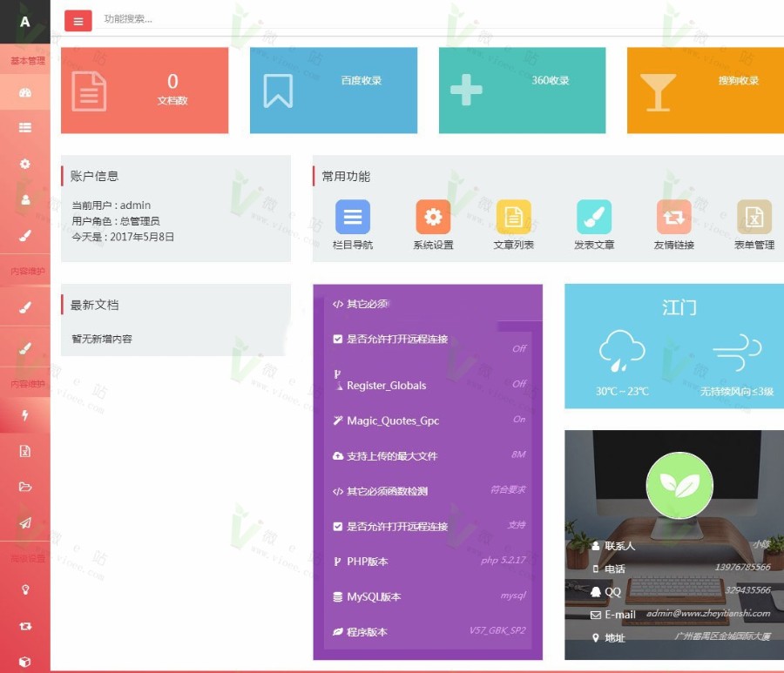
Task: Click the QQ number 329435566
Action: [748, 590]
